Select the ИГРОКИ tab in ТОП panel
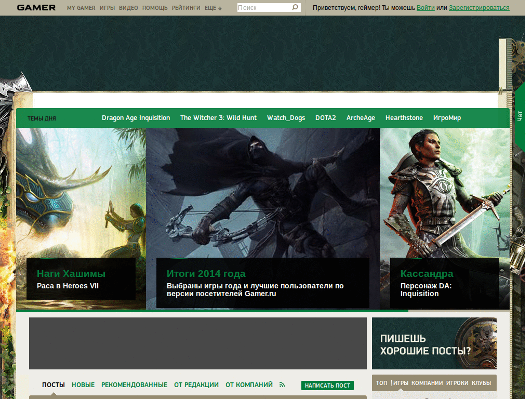Screen dimensions: 532x399 pyautogui.click(x=457, y=383)
